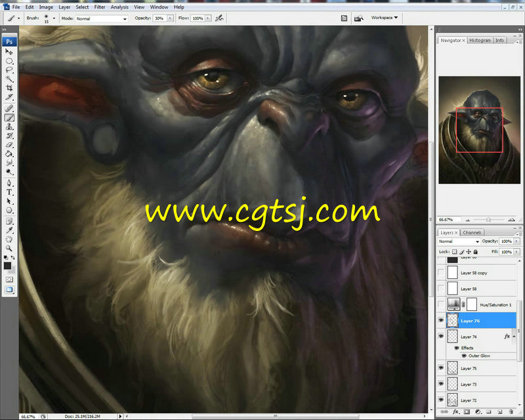Select the Dodge tool
Screen dimensions: 525x420
coord(9,172)
